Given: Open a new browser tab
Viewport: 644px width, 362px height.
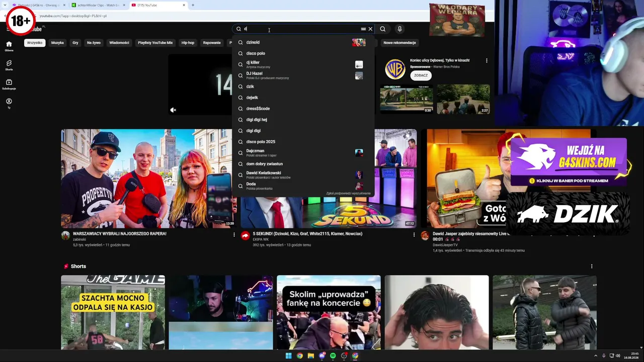Looking at the screenshot, I should click(193, 5).
